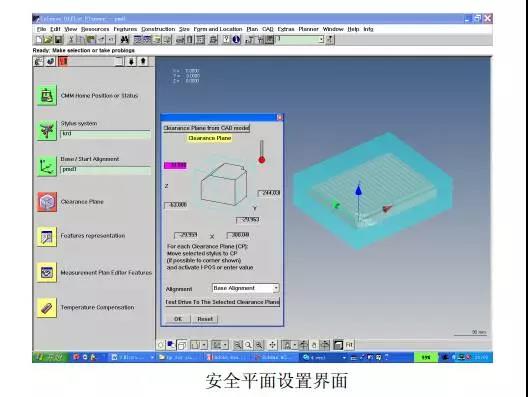This screenshot has width=528, height=397.
Task: Open the Planner menu
Action: [x=308, y=29]
